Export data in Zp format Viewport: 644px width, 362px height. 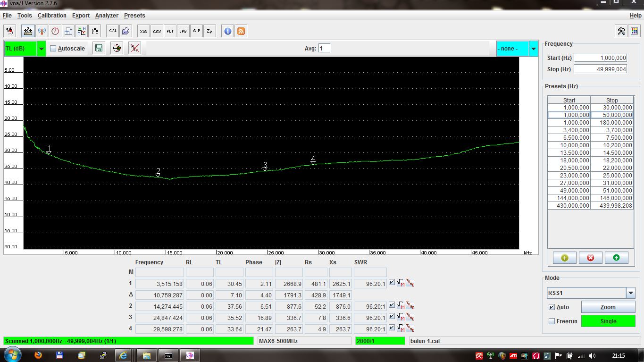coord(209,31)
